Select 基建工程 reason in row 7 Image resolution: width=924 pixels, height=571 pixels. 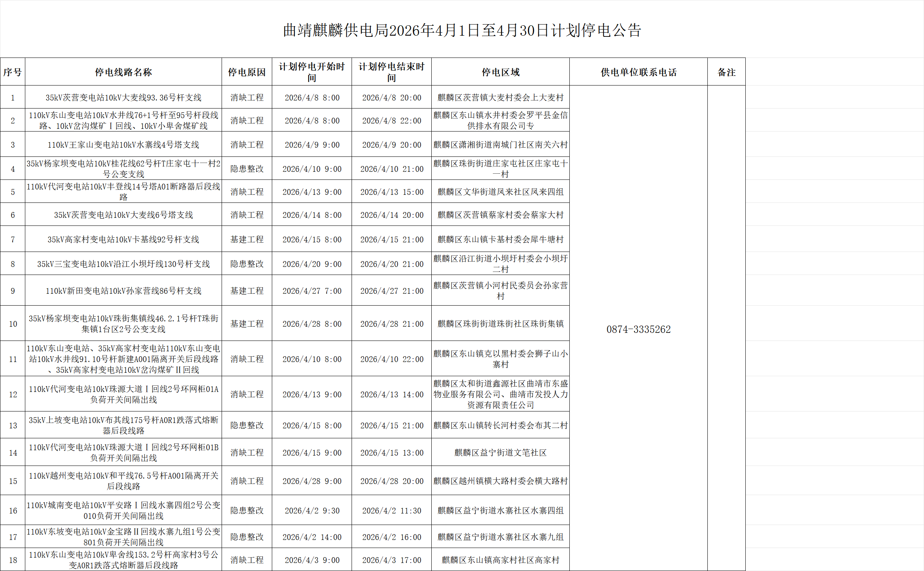[247, 239]
